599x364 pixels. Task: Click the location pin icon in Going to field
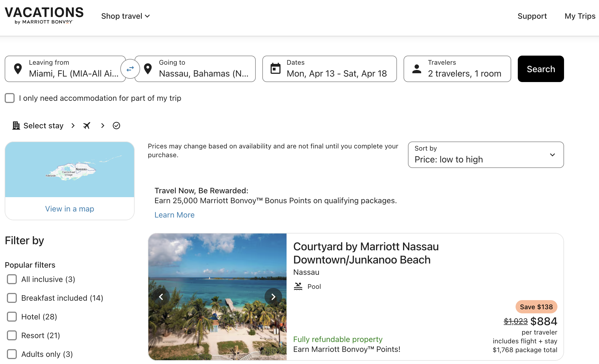tap(148, 69)
